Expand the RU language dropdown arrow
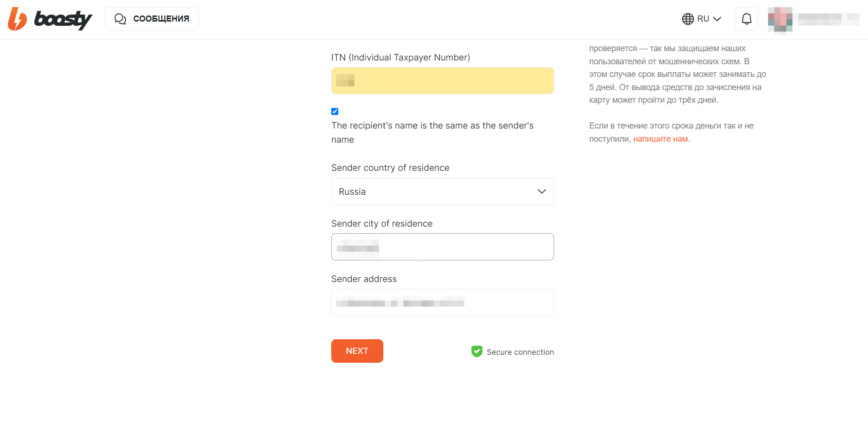The image size is (868, 427). tap(717, 19)
